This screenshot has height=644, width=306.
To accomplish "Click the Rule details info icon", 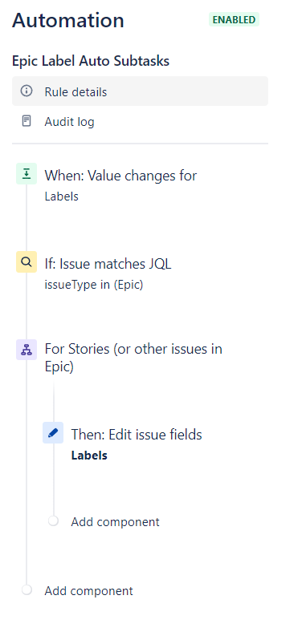I will [x=27, y=91].
